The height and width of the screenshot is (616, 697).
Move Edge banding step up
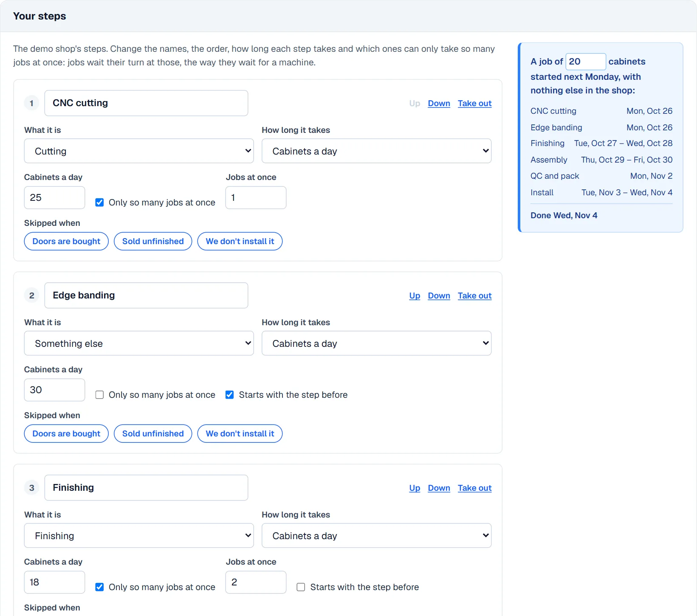point(415,295)
